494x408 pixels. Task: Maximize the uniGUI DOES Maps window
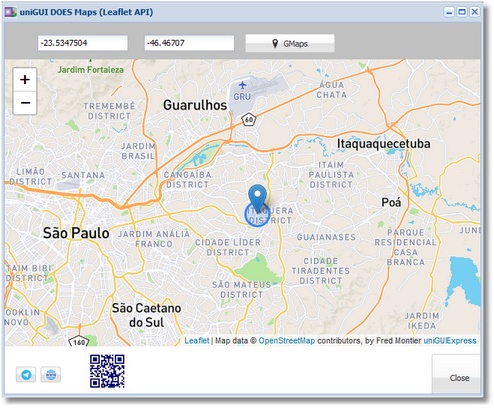pos(462,12)
